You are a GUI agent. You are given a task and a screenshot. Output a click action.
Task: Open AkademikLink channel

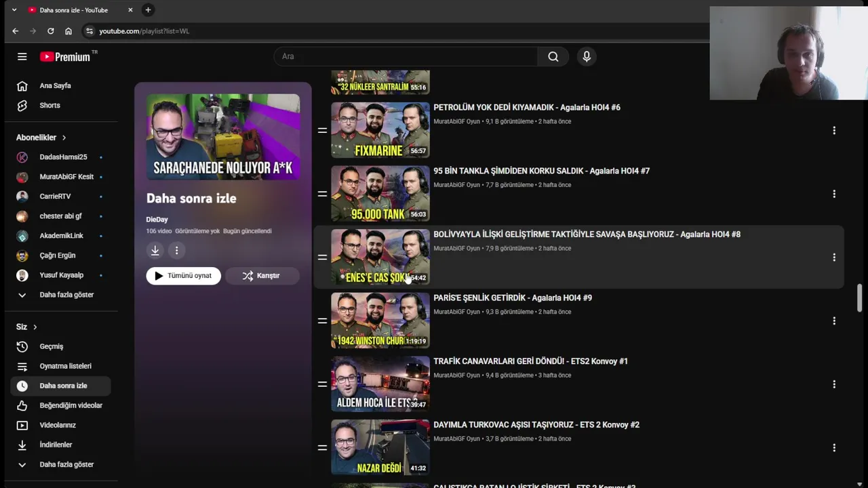point(60,236)
